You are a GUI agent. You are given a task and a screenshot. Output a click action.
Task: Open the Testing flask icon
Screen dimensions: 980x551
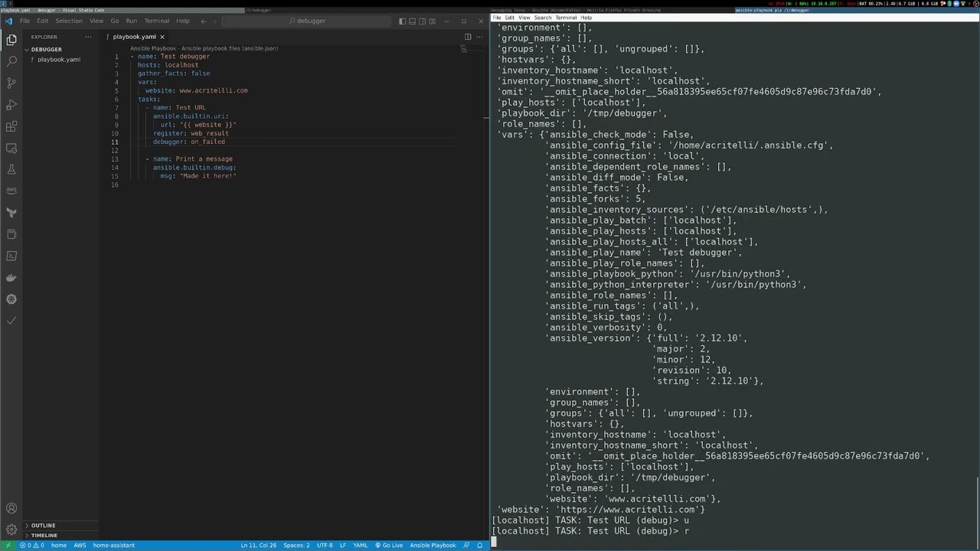tap(11, 169)
